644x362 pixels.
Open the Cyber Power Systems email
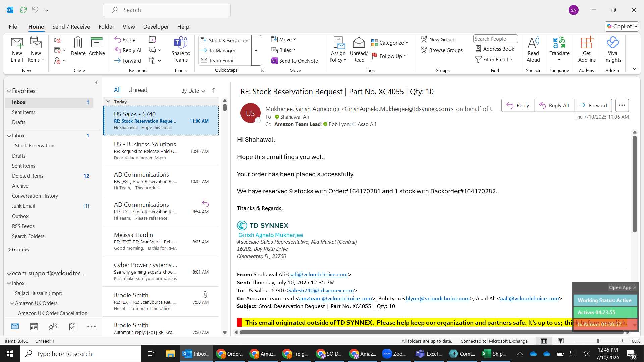click(161, 271)
